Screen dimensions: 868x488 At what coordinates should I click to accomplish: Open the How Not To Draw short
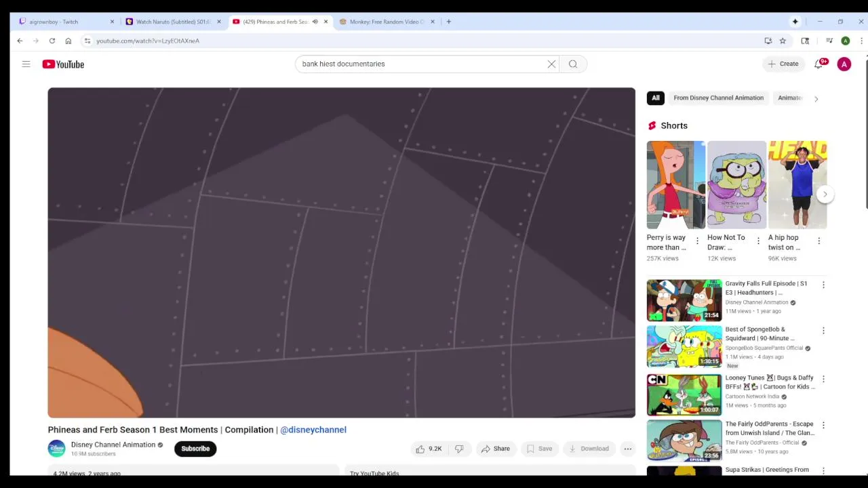point(736,185)
